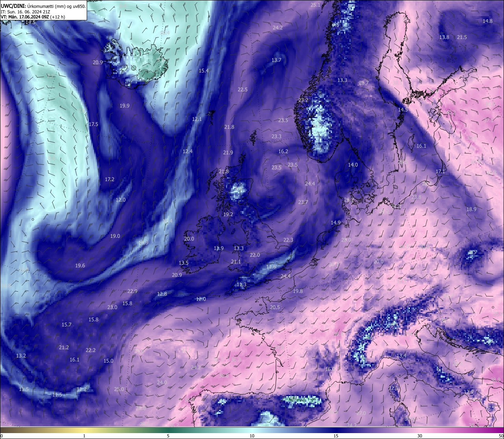Click the 24.0 value on the map
This screenshot has width=504, height=439.
coord(162,382)
